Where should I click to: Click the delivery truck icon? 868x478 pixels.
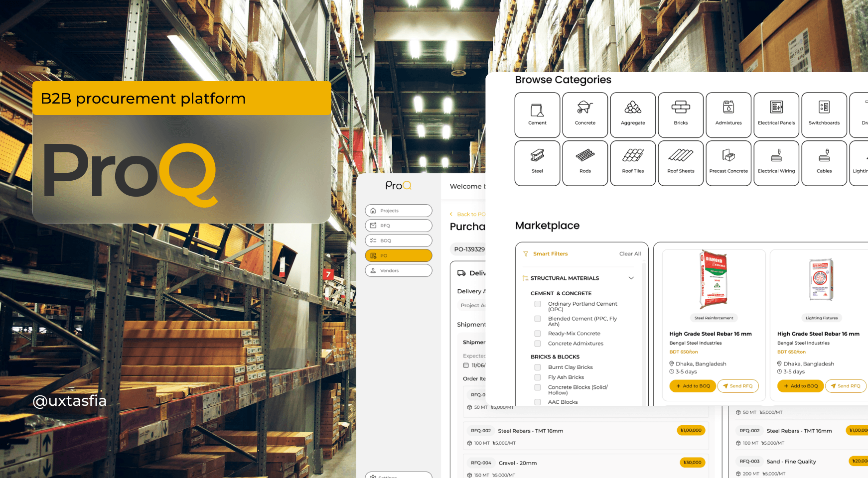(x=461, y=273)
